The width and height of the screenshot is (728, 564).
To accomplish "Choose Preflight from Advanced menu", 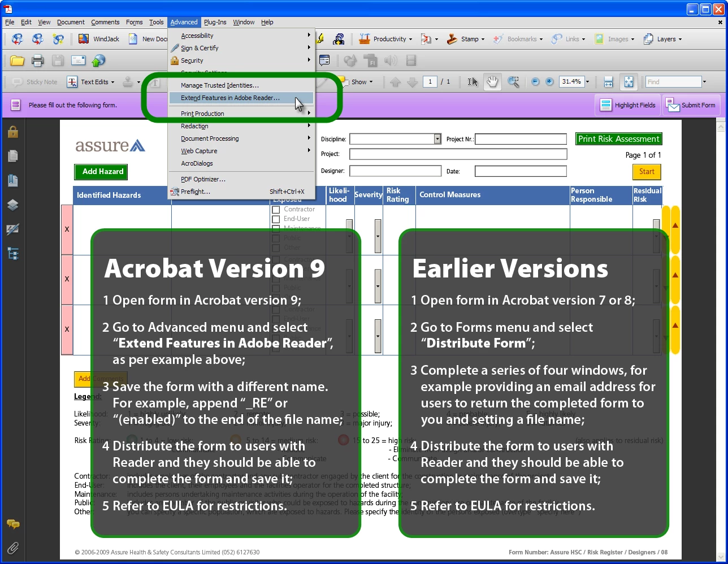I will click(241, 192).
